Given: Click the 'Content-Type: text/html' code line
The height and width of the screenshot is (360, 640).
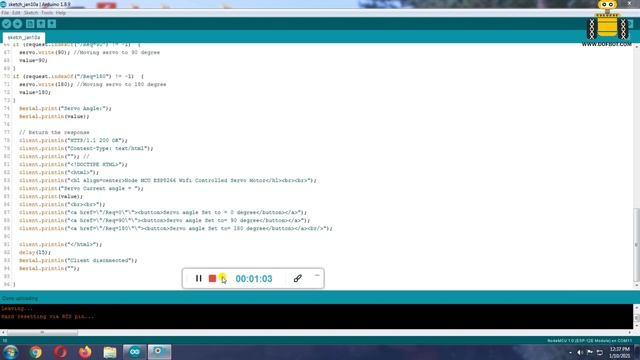Looking at the screenshot, I should tap(86, 148).
